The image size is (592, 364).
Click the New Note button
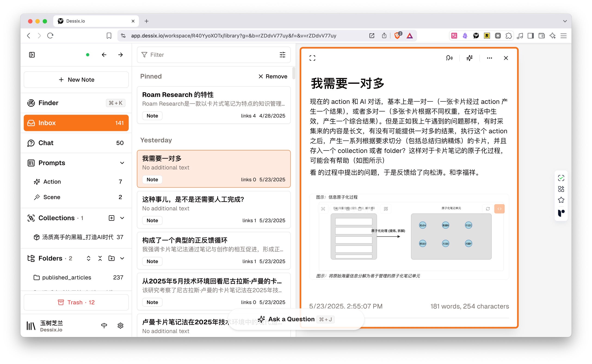76,80
